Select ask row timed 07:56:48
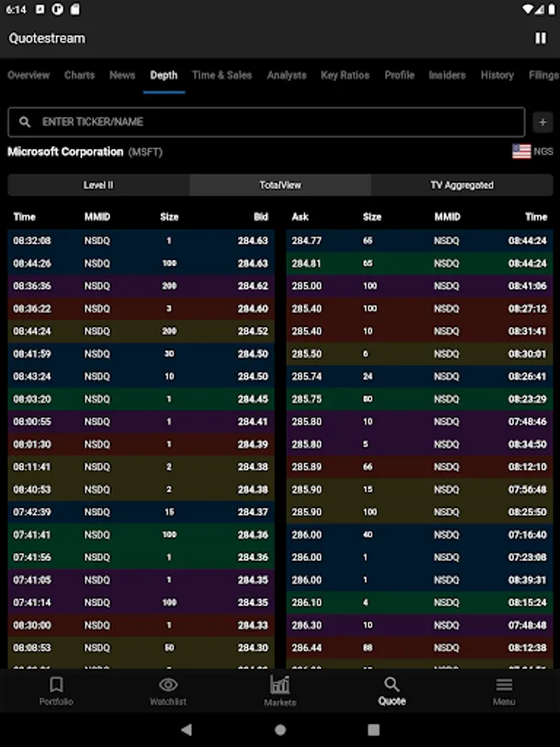The height and width of the screenshot is (747, 560). (x=420, y=490)
